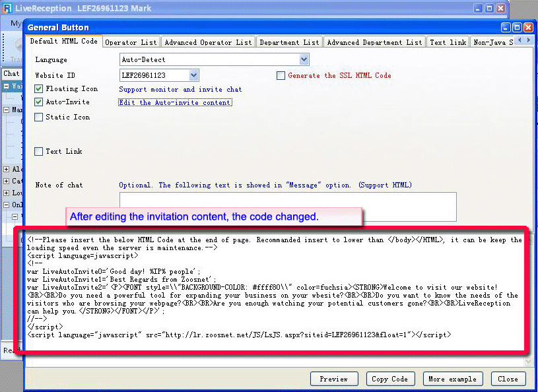This screenshot has height=392, width=538.
Task: Click Support monitor and invite chat text
Action: (x=180, y=89)
